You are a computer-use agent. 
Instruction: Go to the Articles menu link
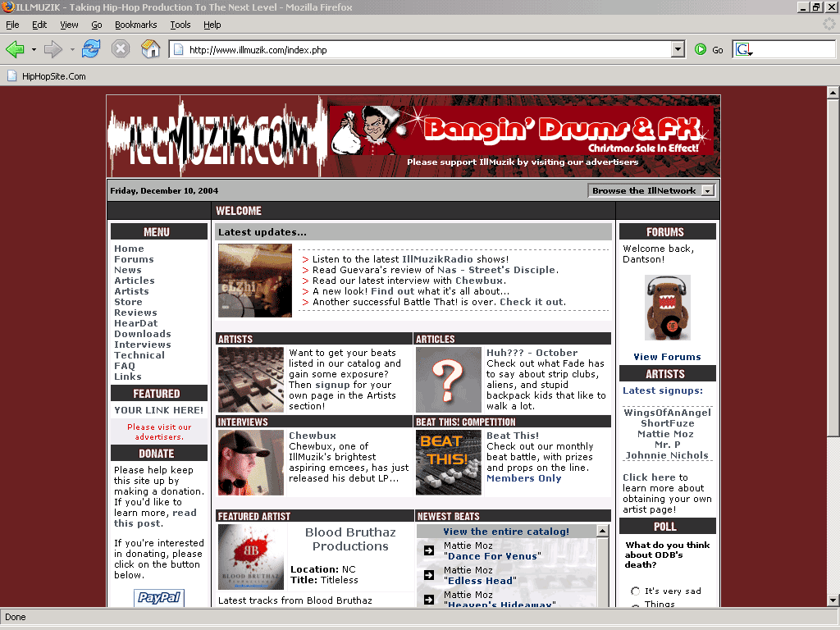coord(135,281)
